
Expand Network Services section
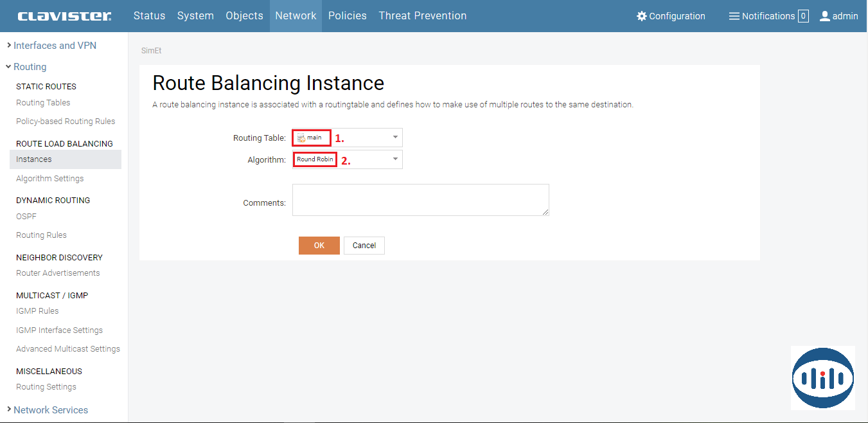[x=51, y=410]
